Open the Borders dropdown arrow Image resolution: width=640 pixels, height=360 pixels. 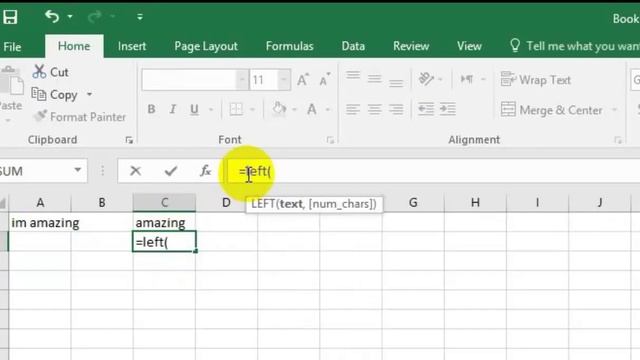pos(253,109)
